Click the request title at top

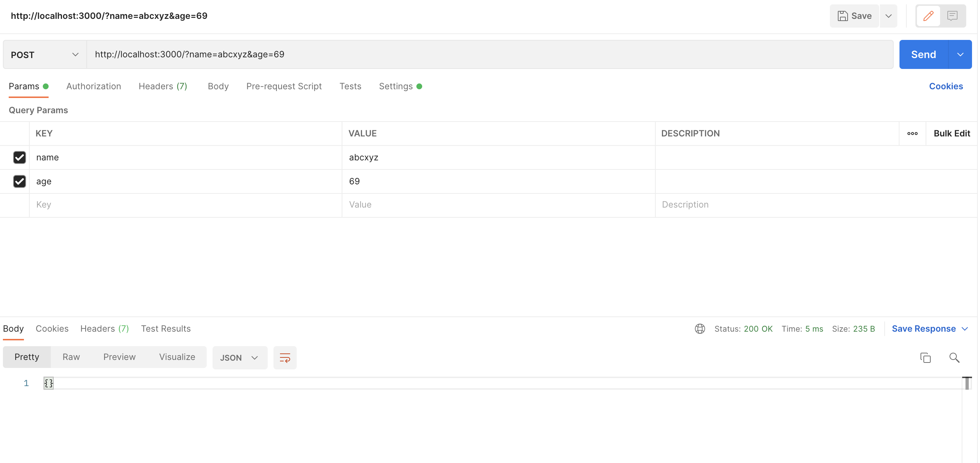(x=109, y=16)
